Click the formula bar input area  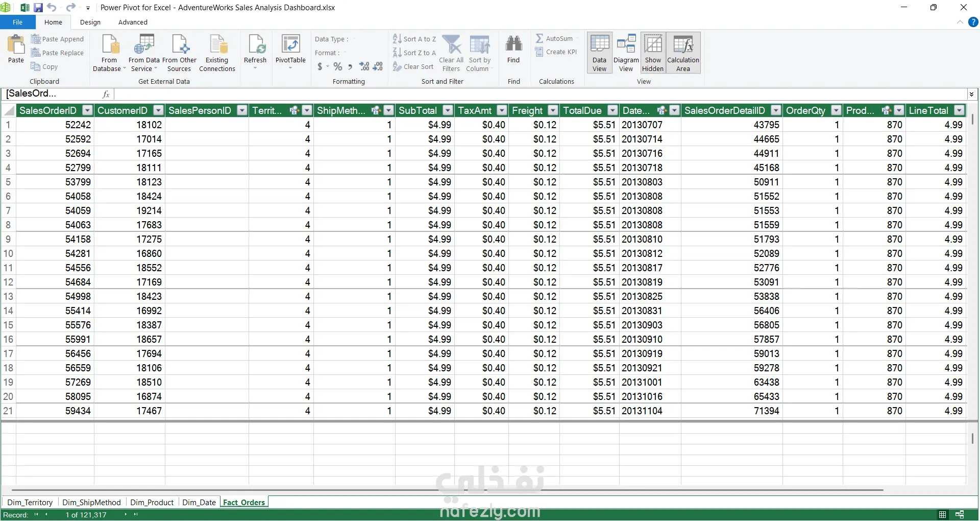pos(540,94)
